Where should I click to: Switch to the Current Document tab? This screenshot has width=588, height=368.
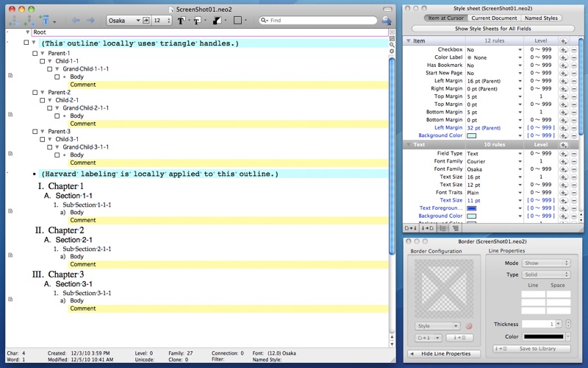coord(494,18)
